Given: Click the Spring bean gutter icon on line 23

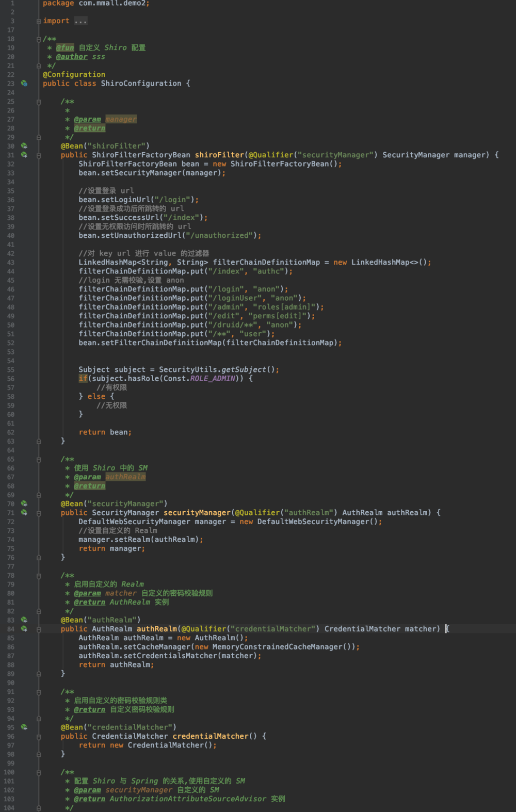Looking at the screenshot, I should click(24, 83).
